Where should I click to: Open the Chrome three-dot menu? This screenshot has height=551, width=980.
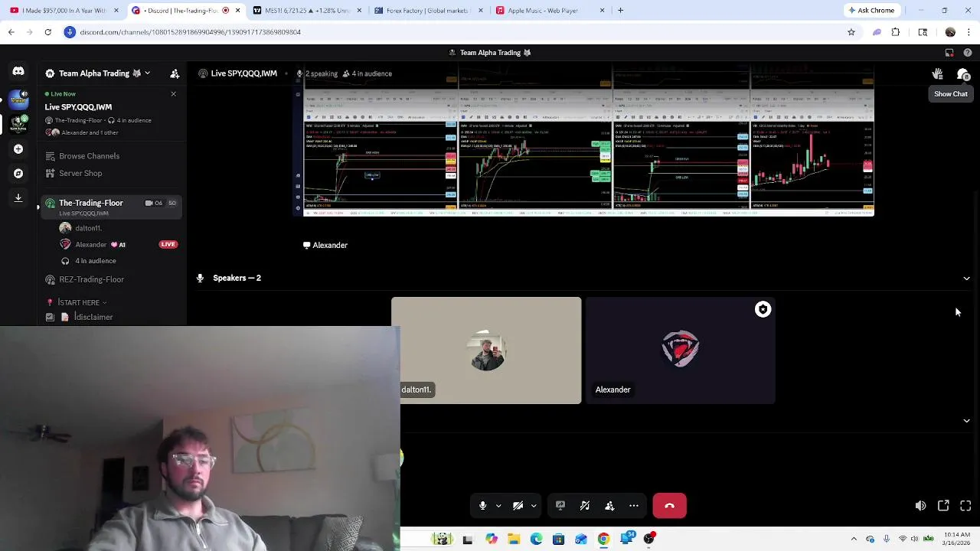[x=969, y=32]
